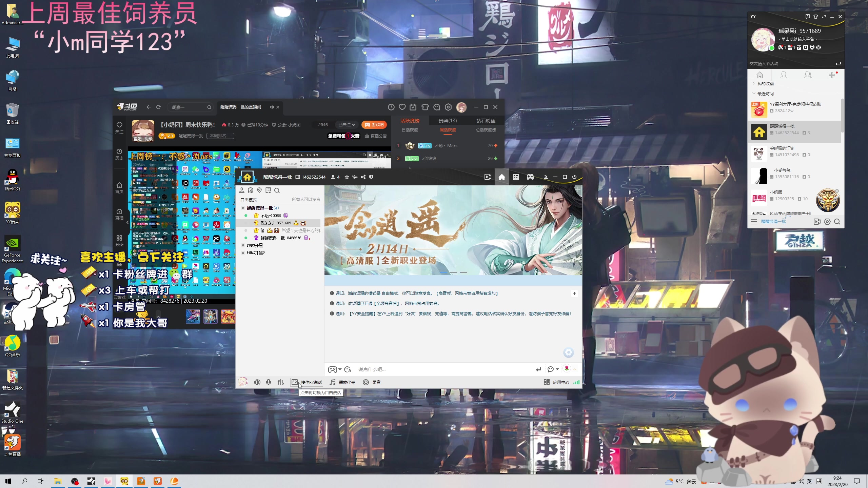Select user 不惑-10086 in channel tree
This screenshot has height=488, width=868.
[271, 216]
